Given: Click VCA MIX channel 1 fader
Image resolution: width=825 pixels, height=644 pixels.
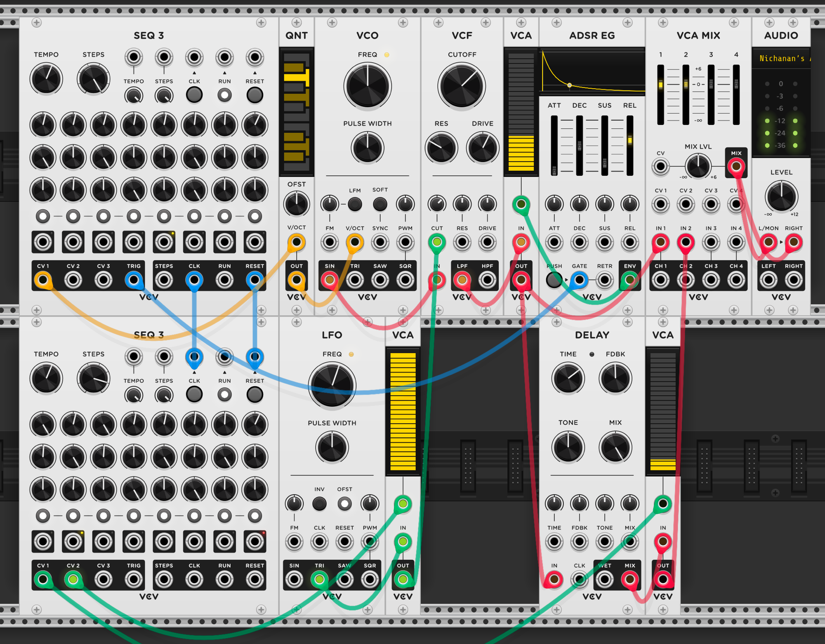Looking at the screenshot, I should [660, 95].
